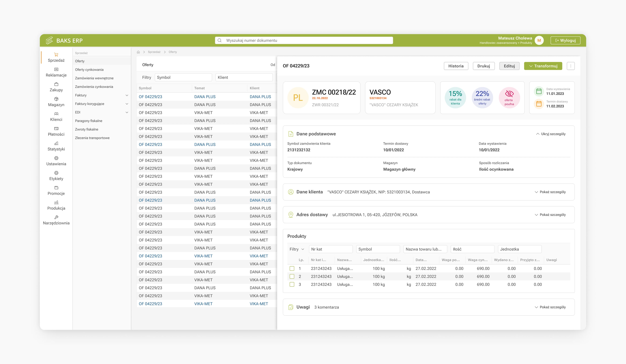
Task: Open the Magazyn module in sidebar
Action: click(x=56, y=102)
